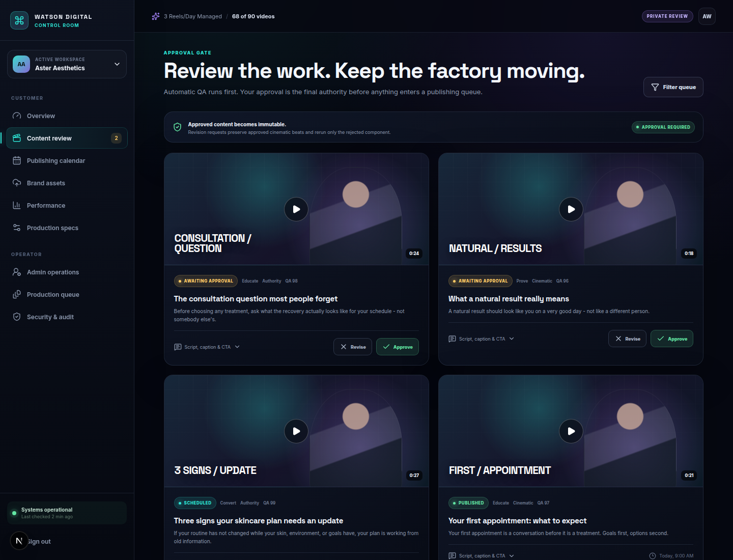This screenshot has height=560, width=733.
Task: Expand Script, caption & CTA on consultation card
Action: (207, 347)
